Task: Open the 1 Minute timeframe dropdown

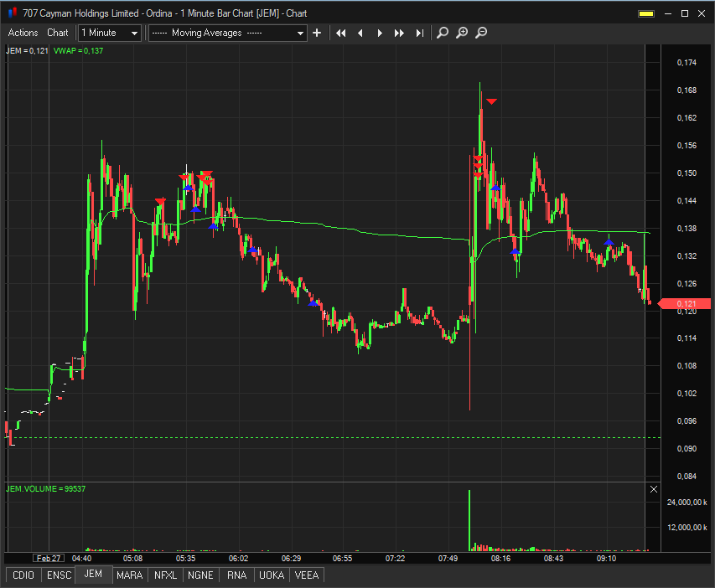Action: pyautogui.click(x=110, y=33)
